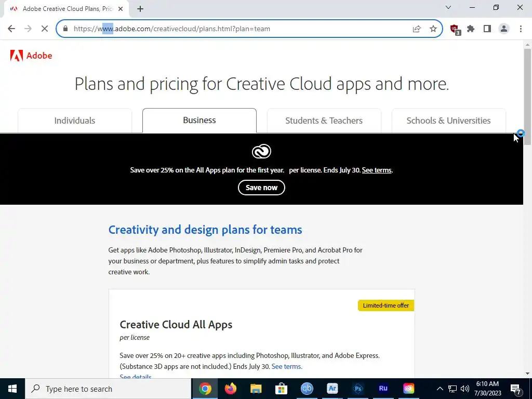This screenshot has height=399, width=532.
Task: Open Adobe Aero from the taskbar
Action: coord(332,389)
